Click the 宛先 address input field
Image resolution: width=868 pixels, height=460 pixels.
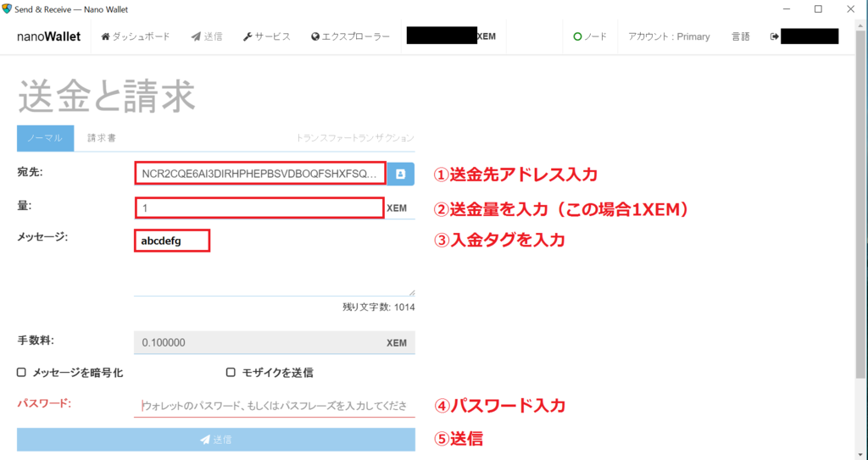[x=260, y=174]
